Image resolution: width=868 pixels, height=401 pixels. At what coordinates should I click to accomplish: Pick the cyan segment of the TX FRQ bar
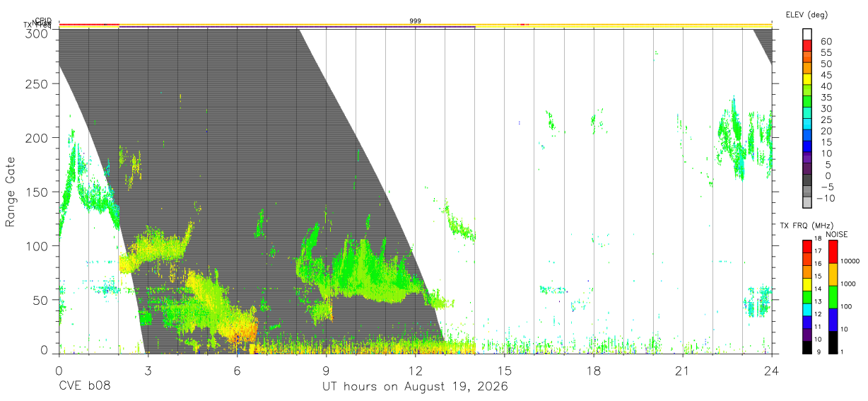point(807,309)
